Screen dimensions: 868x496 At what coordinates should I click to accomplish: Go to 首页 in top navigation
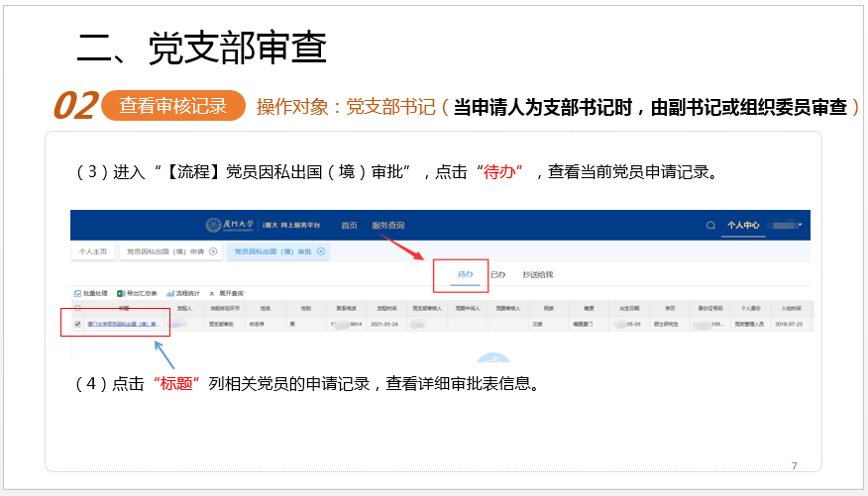(x=349, y=226)
